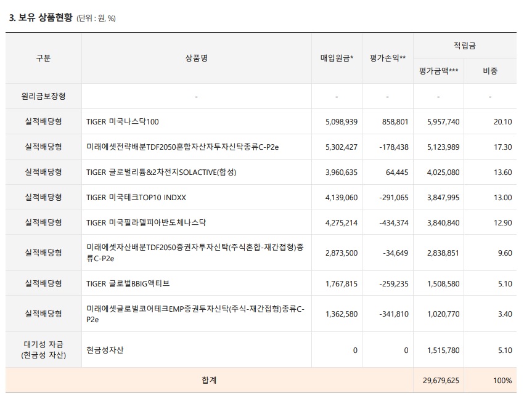Click purchase amount 1,767,815
Screen dimensions: 532x401
[342, 284]
